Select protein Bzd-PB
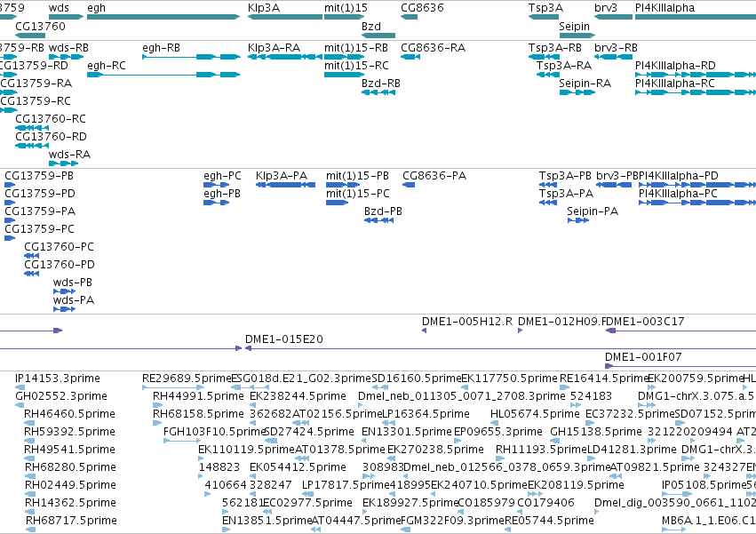756x534 pixels. click(x=383, y=211)
